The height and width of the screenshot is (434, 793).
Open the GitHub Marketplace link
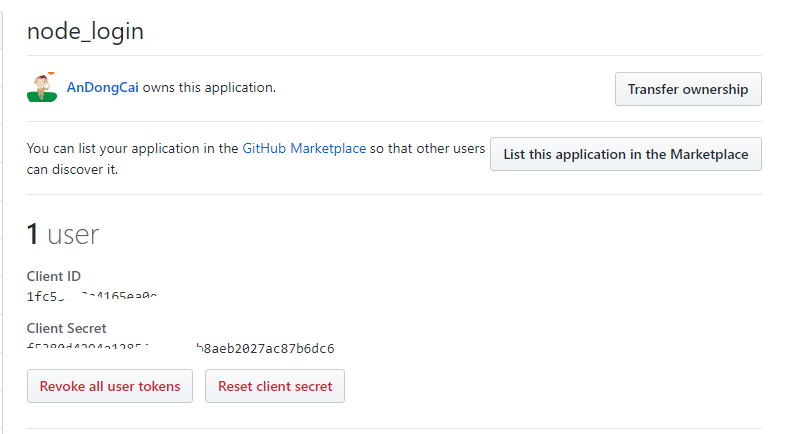(x=304, y=148)
